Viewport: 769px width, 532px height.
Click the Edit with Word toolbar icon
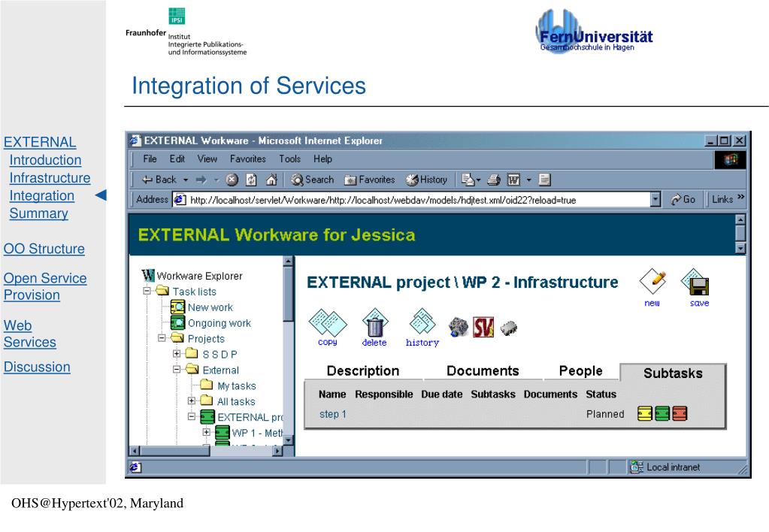tap(513, 180)
